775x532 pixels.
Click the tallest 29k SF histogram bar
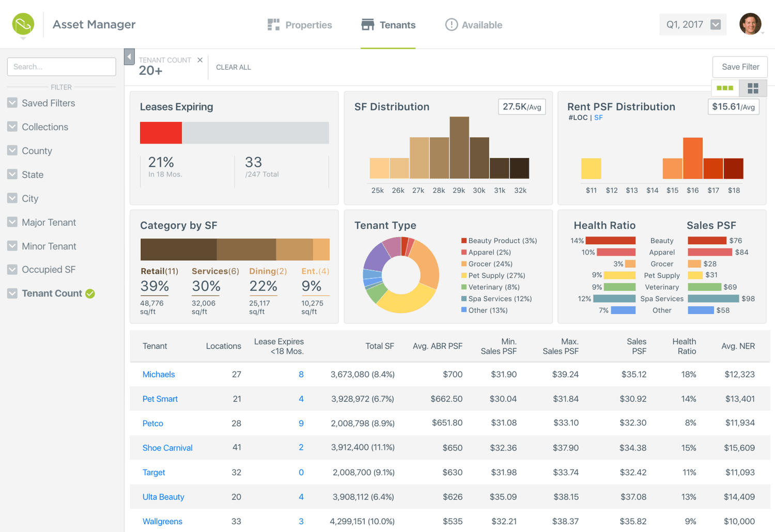[x=459, y=148]
